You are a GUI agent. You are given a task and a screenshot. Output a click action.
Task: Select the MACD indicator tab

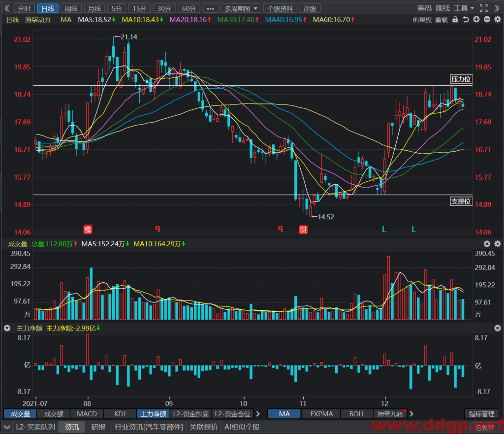[x=87, y=414]
